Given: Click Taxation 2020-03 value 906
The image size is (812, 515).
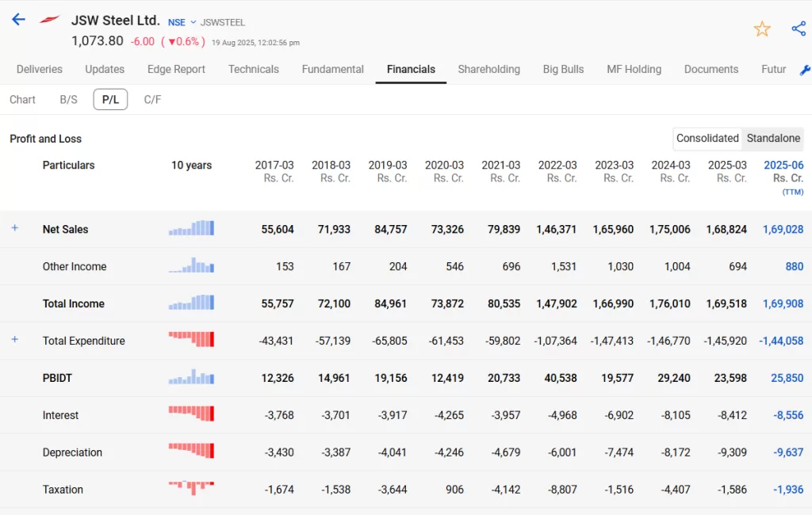Looking at the screenshot, I should 454,490.
